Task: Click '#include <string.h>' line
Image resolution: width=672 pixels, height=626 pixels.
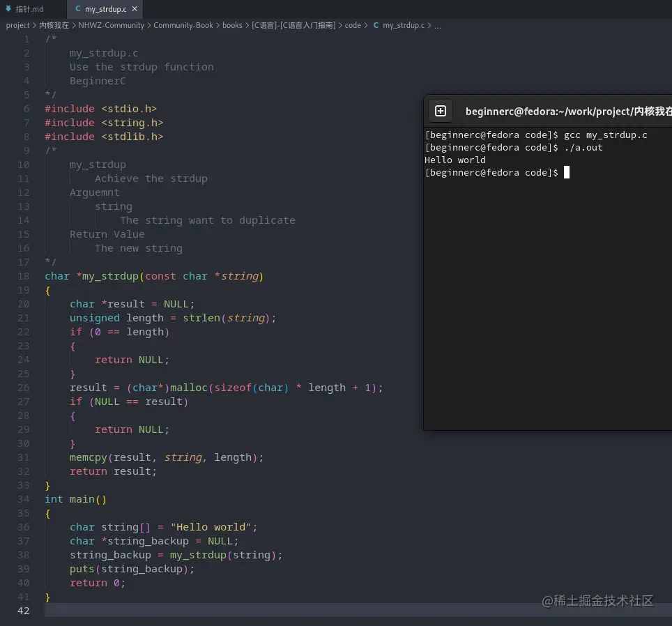Action: (104, 123)
